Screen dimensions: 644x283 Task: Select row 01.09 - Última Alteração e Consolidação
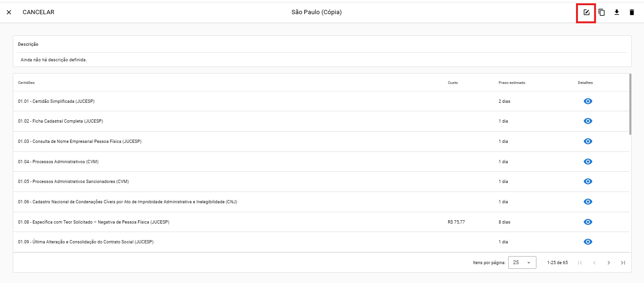[x=321, y=242]
